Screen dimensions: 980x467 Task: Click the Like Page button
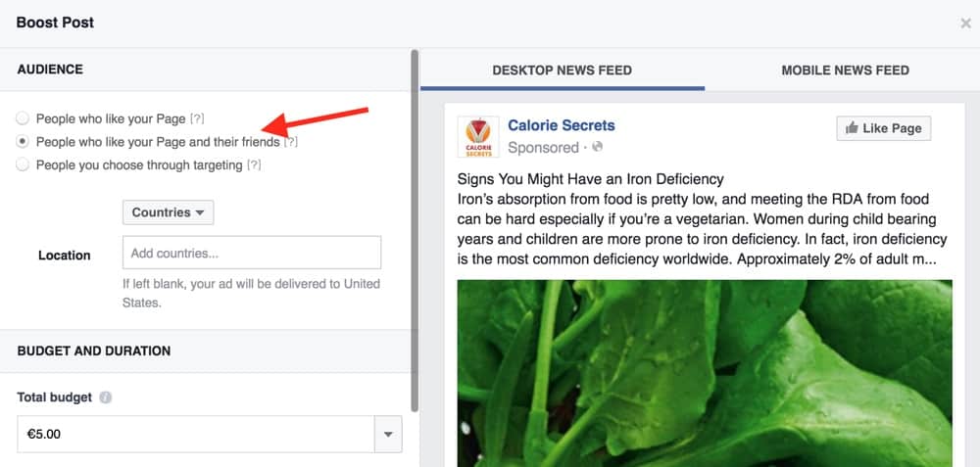click(x=883, y=128)
